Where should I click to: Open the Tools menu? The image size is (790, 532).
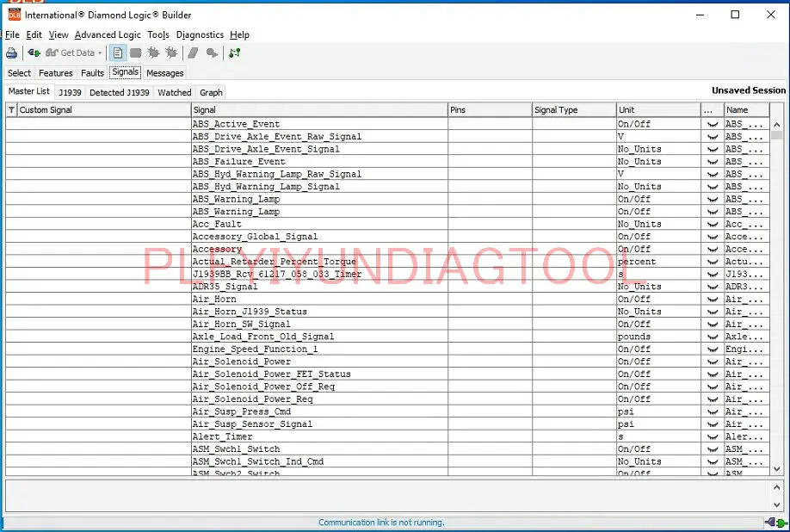(158, 34)
